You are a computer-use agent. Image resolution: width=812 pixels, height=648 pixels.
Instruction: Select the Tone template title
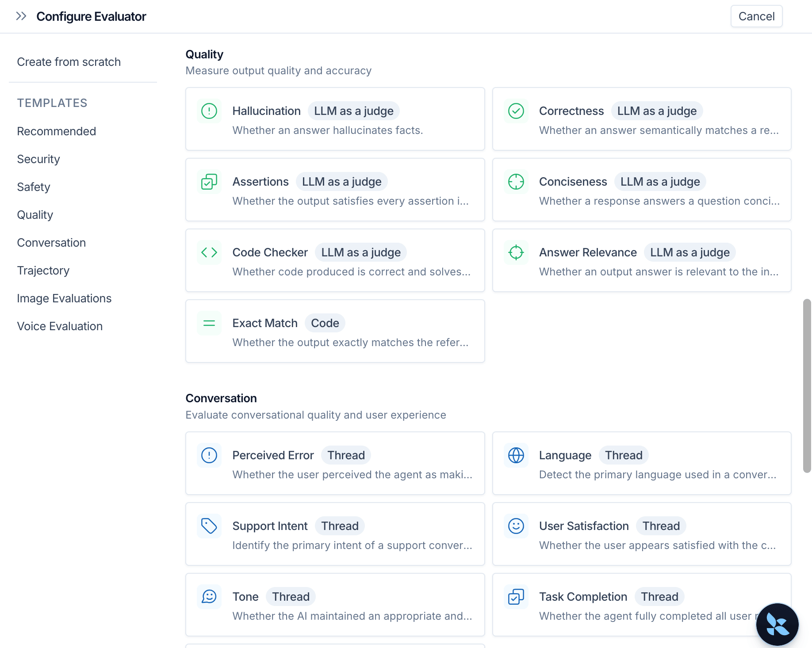coord(245,597)
